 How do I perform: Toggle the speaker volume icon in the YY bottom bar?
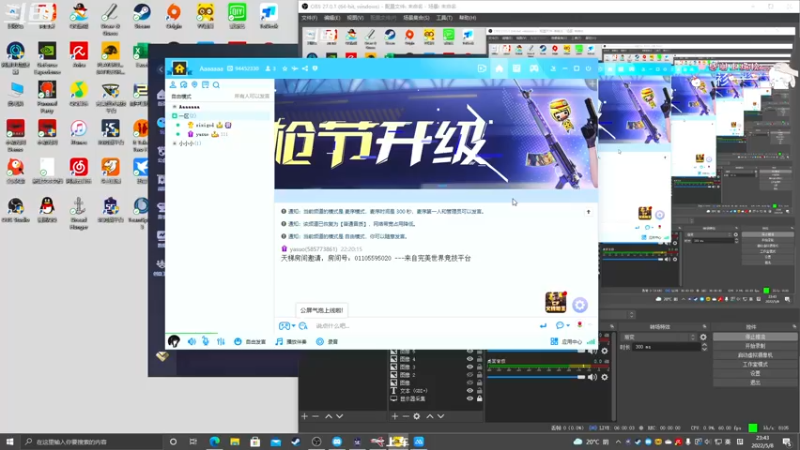coord(192,341)
